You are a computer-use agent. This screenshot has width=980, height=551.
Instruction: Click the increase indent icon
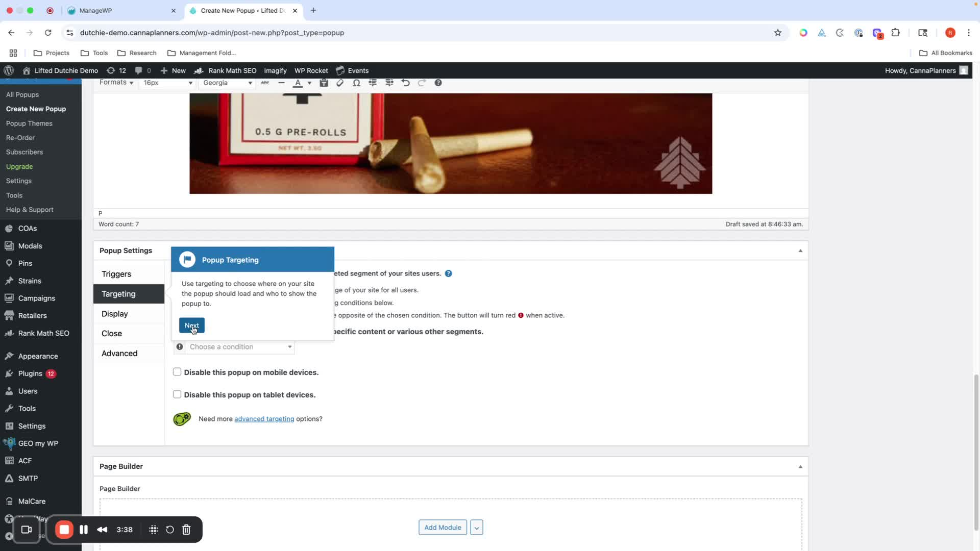(389, 83)
